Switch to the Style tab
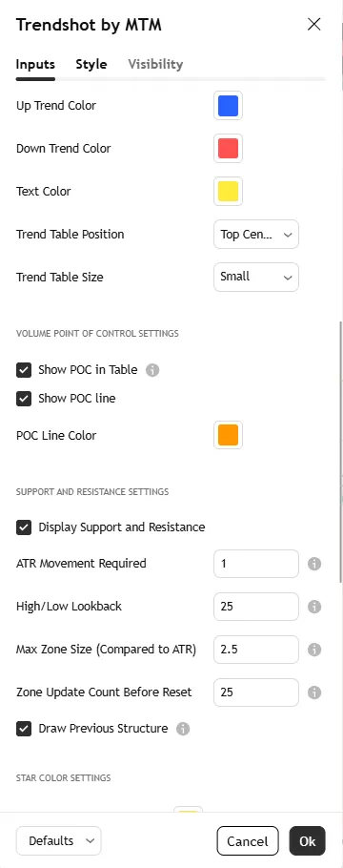Screen dimensions: 343x868 91,64
